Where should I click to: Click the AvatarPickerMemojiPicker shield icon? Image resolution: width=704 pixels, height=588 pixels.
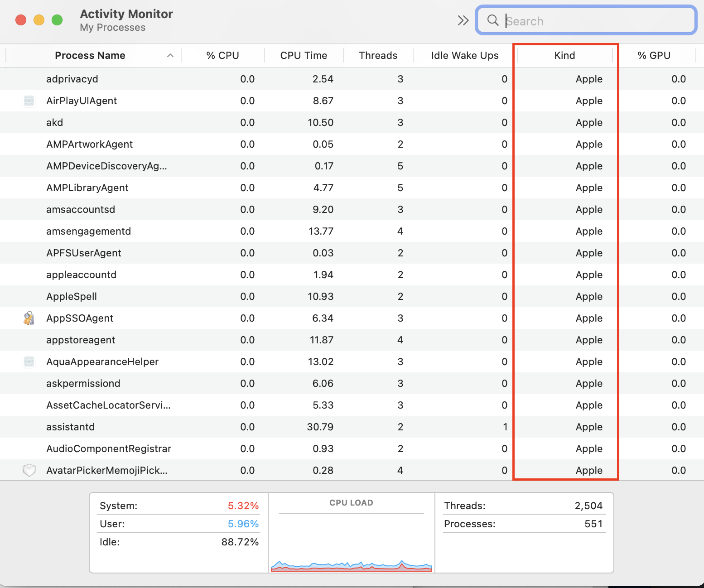pos(29,470)
